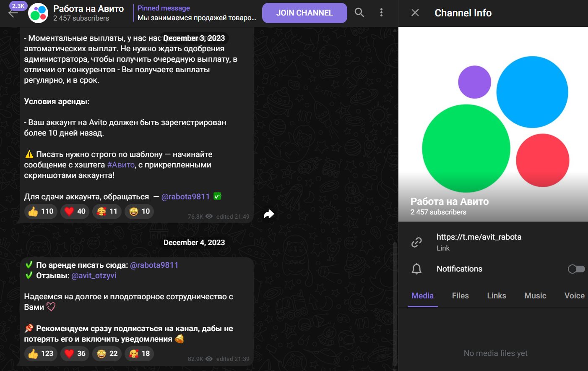Image resolution: width=588 pixels, height=371 pixels.
Task: Close the Channel Info panel
Action: (415, 13)
